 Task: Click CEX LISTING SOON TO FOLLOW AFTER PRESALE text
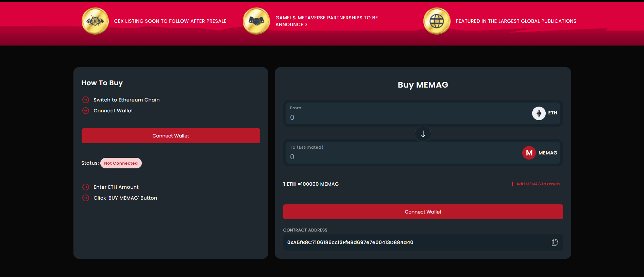point(170,21)
